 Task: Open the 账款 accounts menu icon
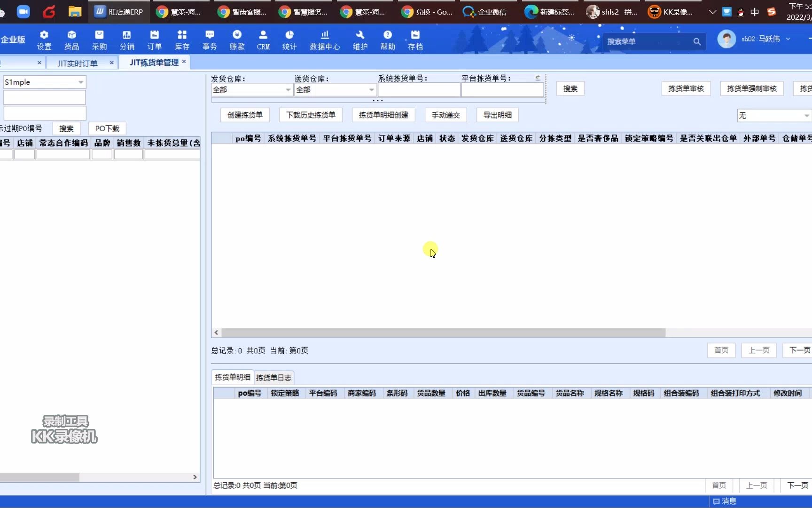pyautogui.click(x=237, y=40)
